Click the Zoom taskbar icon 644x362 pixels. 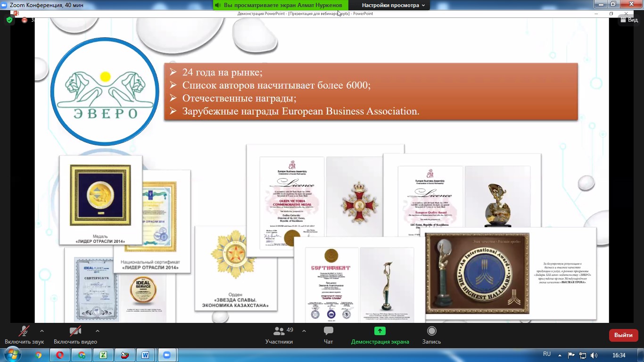tap(166, 355)
